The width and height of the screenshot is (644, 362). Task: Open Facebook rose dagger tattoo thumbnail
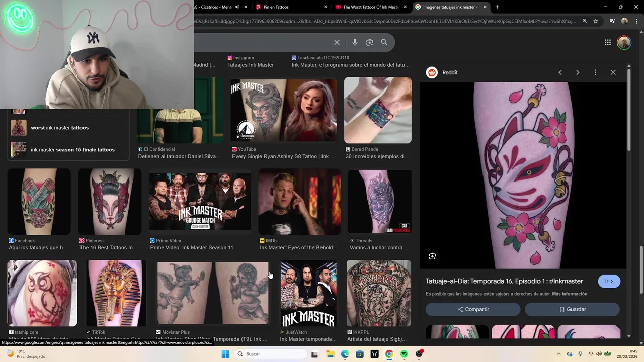coord(39,202)
